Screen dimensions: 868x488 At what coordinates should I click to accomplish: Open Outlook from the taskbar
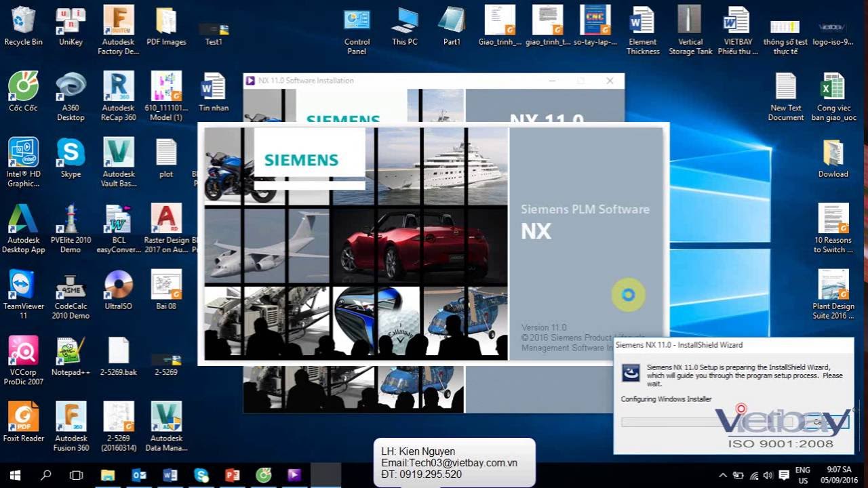(139, 475)
